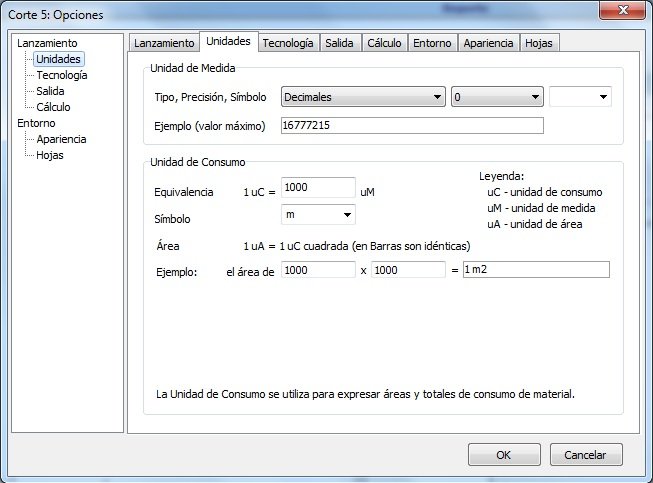Viewport: 653px width, 483px height.
Task: Open the precision dropdown showing 0
Action: click(497, 97)
